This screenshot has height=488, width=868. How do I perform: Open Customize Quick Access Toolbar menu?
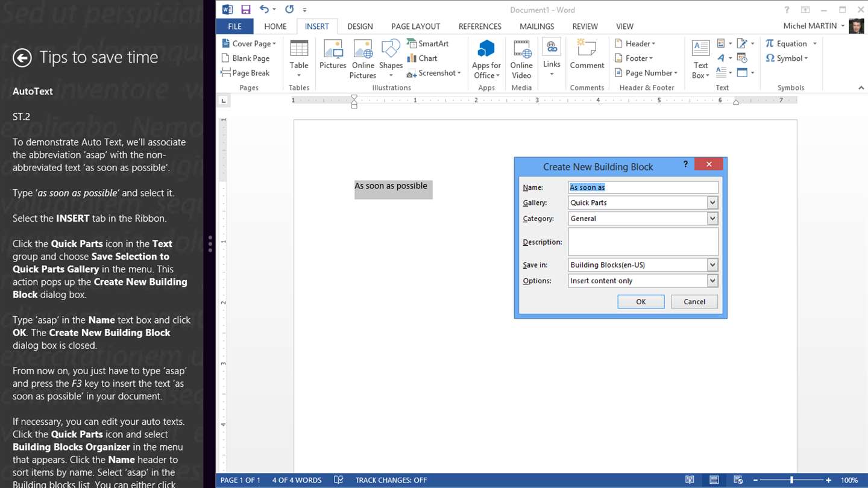(x=305, y=10)
